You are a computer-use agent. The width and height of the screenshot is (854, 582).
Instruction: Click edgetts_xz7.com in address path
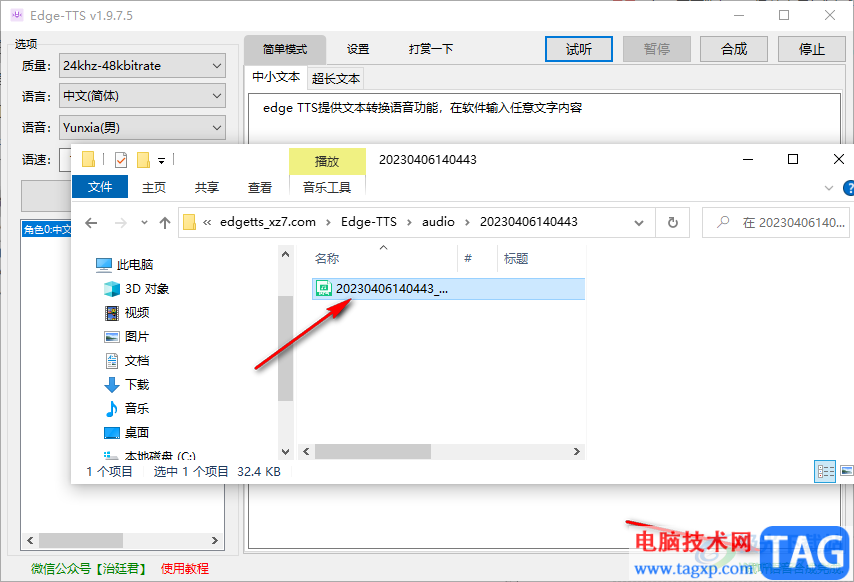click(x=268, y=222)
